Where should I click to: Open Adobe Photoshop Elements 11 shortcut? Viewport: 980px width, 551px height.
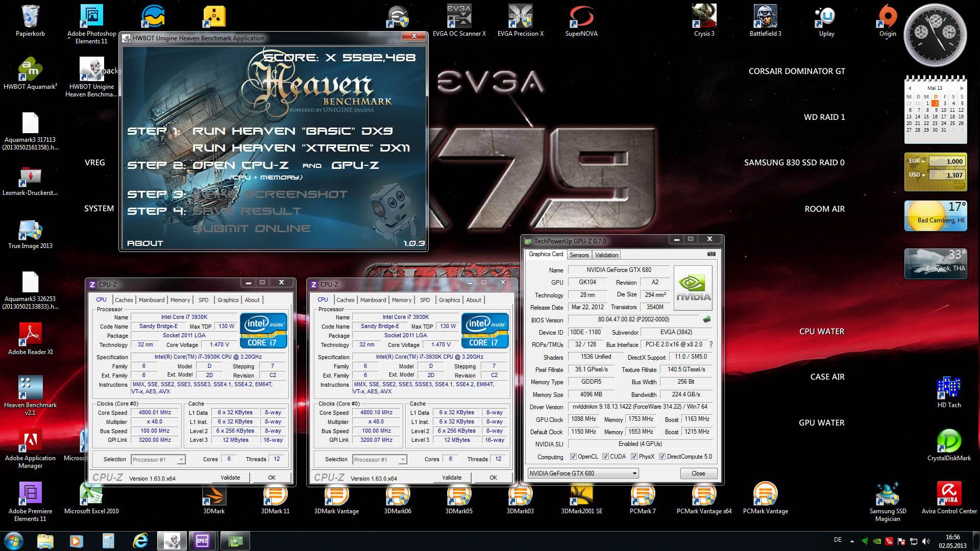click(91, 24)
